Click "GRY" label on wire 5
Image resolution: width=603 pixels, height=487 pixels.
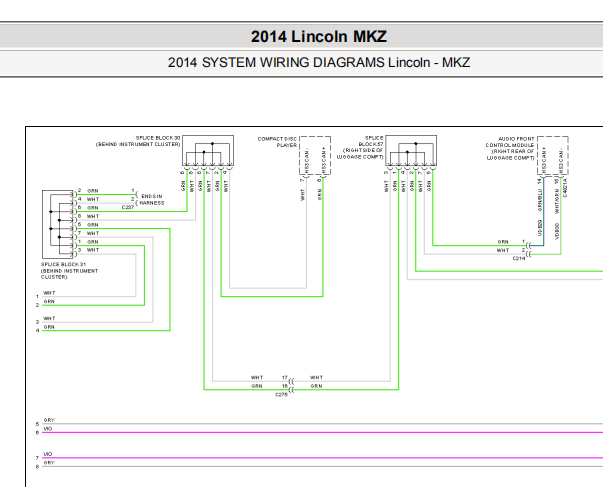coord(49,420)
